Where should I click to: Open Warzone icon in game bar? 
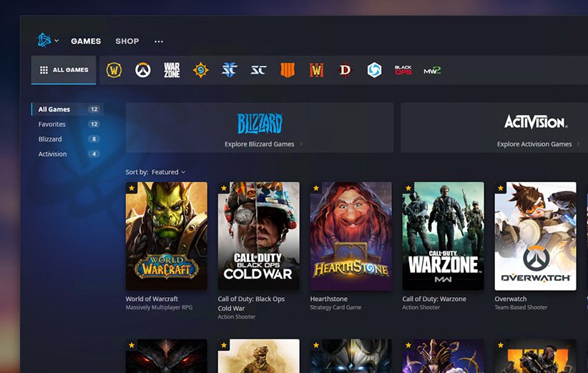[172, 70]
